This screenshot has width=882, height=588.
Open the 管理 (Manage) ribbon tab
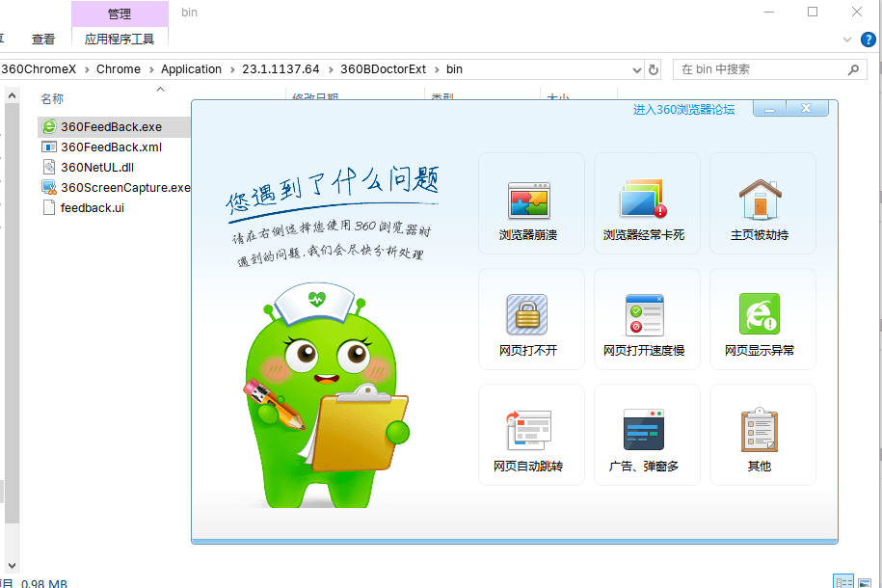[120, 13]
